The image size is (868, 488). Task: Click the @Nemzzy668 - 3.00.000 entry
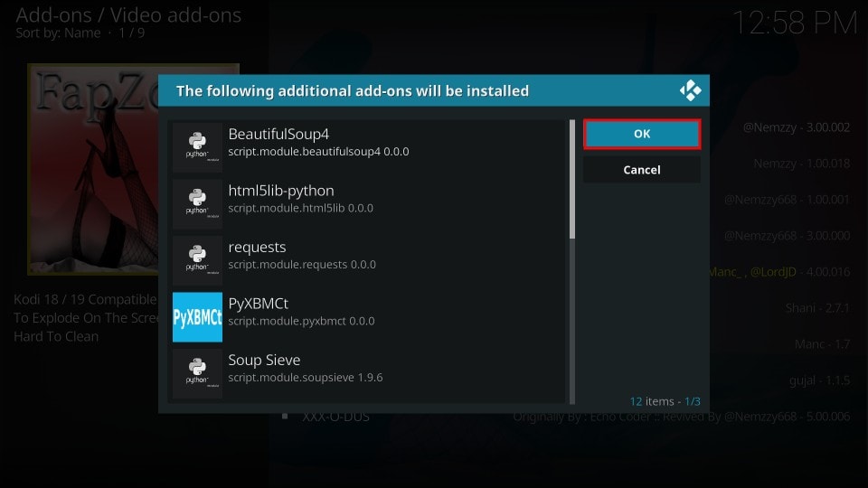point(787,236)
